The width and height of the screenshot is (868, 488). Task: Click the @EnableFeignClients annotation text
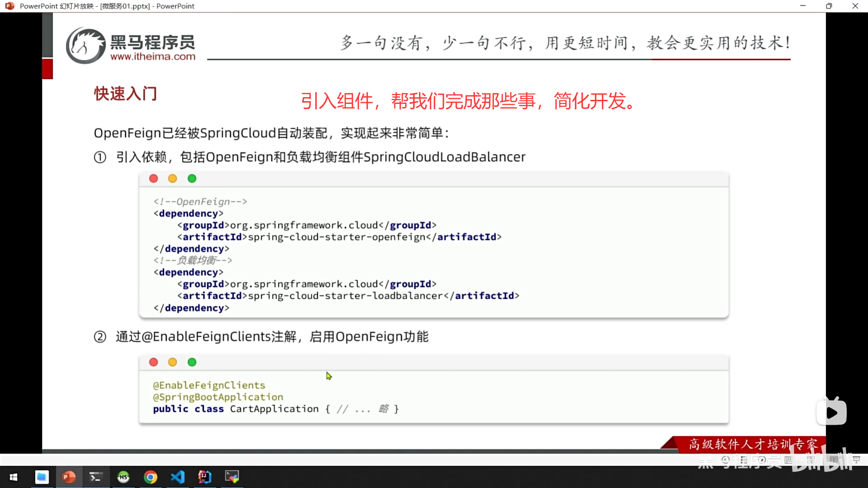click(209, 385)
